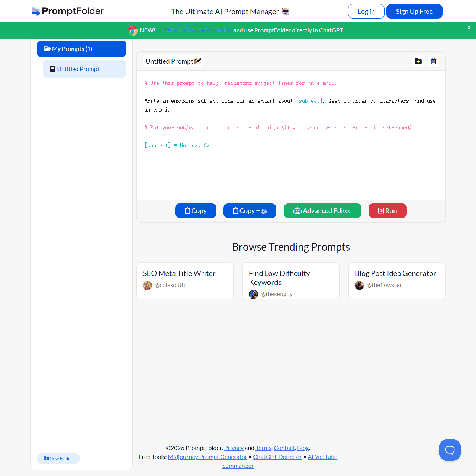The height and width of the screenshot is (476, 476).
Task: Click the edit pencil icon beside Untitled Prompt
Action: (x=198, y=61)
